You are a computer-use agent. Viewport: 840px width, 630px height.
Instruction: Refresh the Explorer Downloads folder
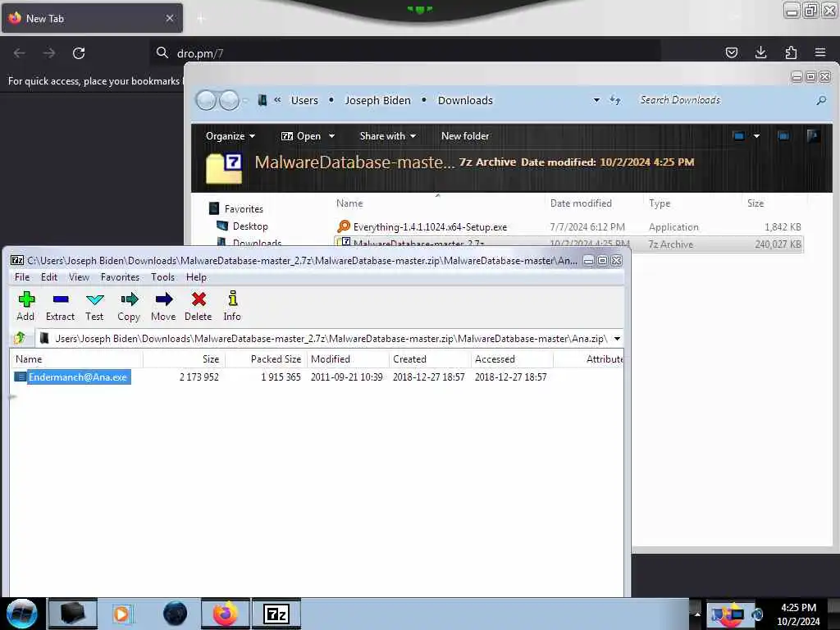pyautogui.click(x=615, y=100)
